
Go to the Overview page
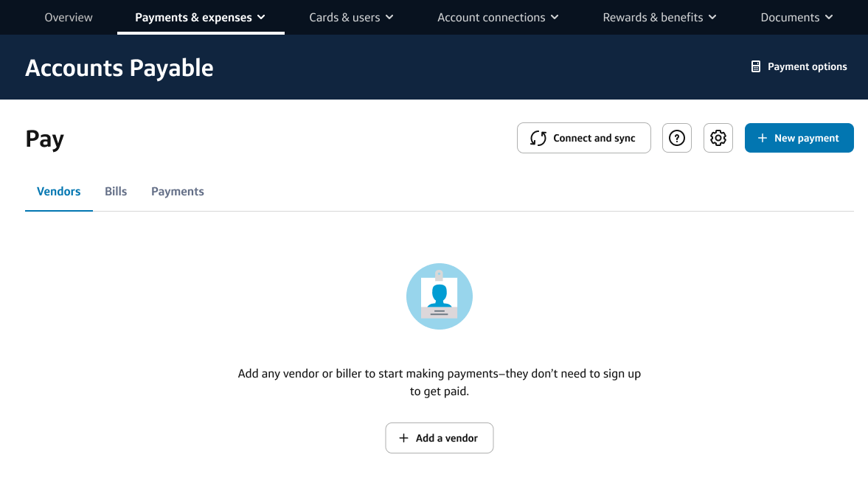point(69,18)
